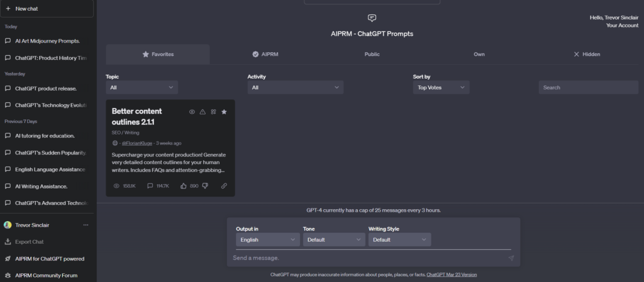
Task: Expand the Tone dropdown
Action: 333,240
